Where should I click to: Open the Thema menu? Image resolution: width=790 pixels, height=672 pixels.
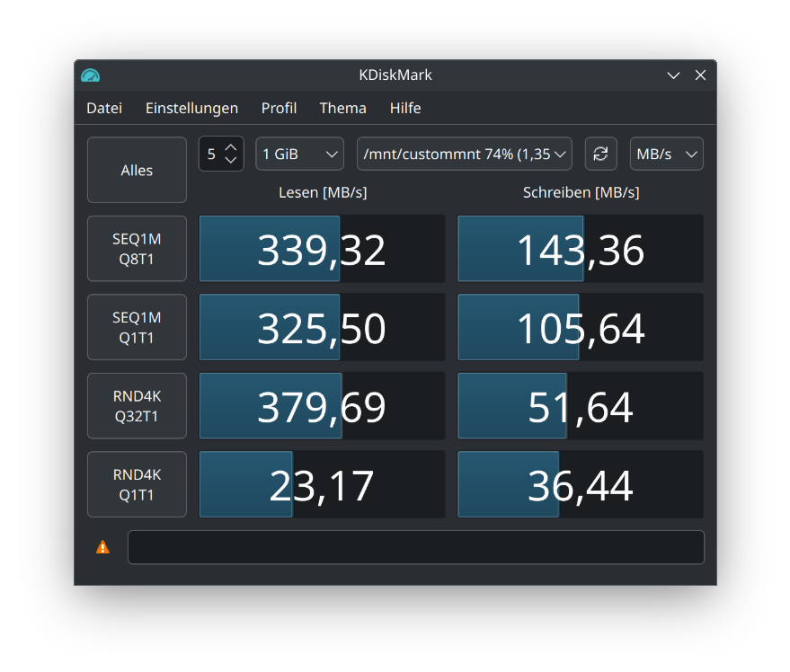pos(342,108)
